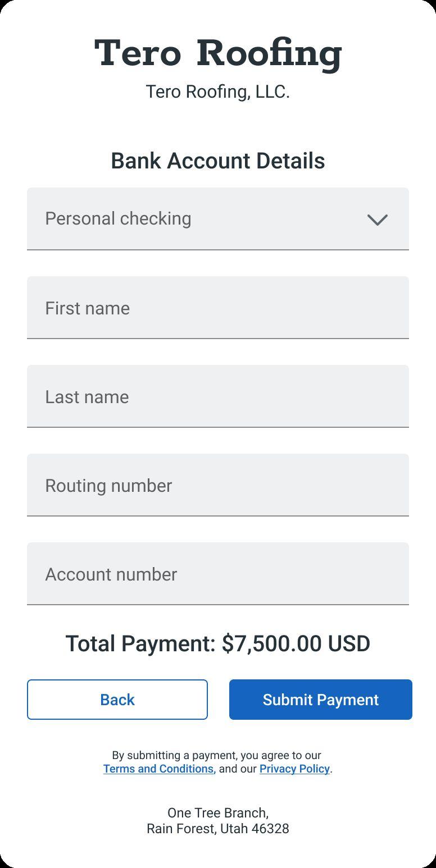Screen dimensions: 436x868
Task: Activate the Account number field
Action: [x=217, y=574]
